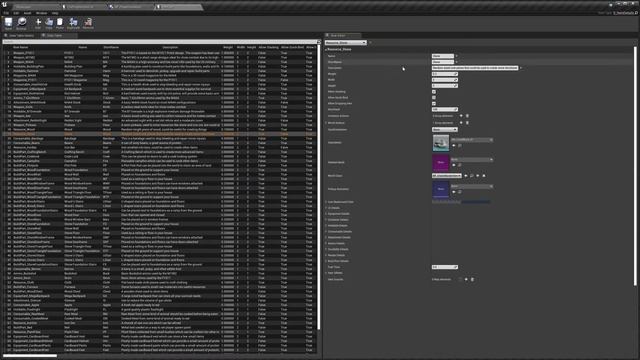Add element to World Actions array

461,122
